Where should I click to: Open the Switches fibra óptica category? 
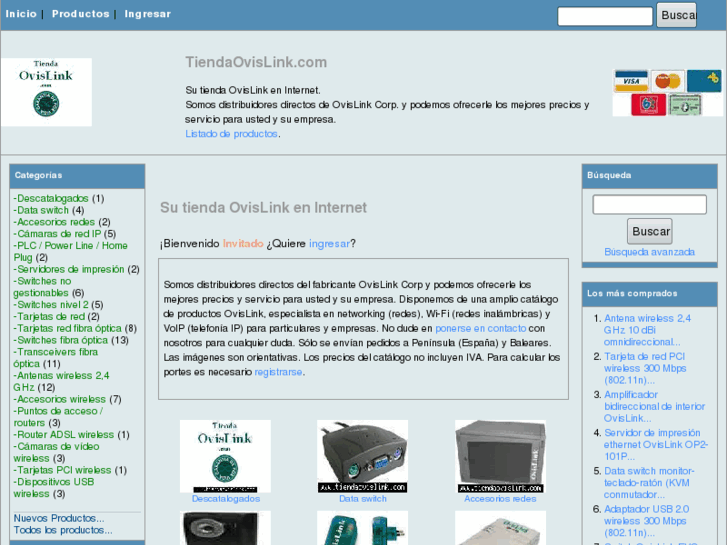click(x=63, y=340)
